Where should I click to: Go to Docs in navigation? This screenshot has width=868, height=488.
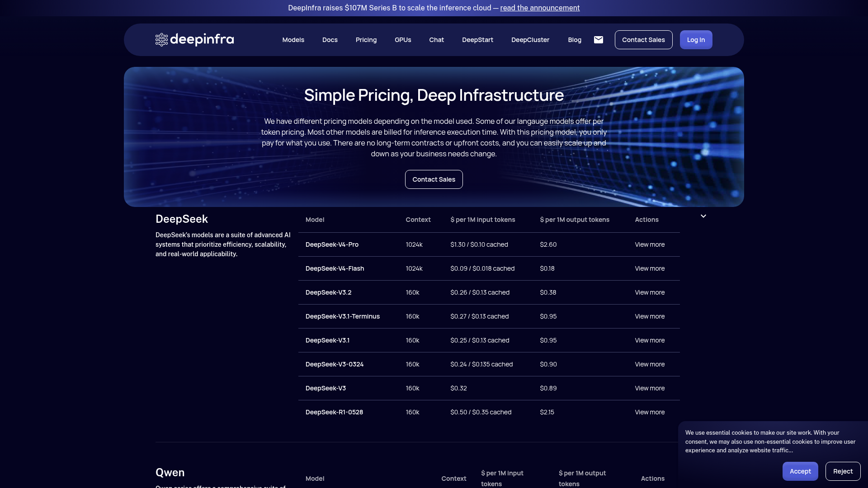coord(330,40)
